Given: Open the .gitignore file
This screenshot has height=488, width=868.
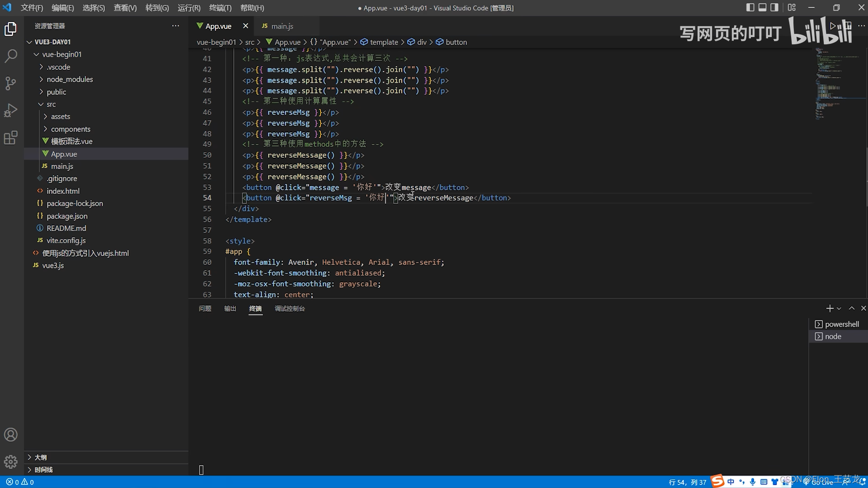Looking at the screenshot, I should click(x=106, y=178).
